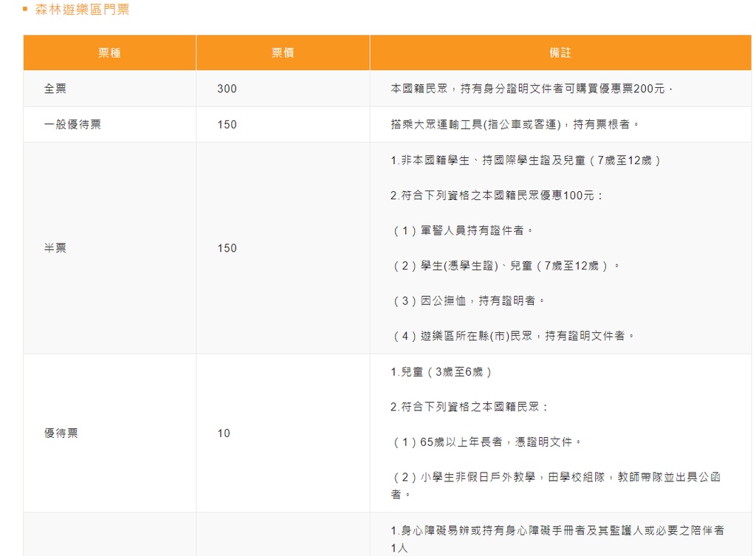Click the 軍警人員持有證件者 condition

pyautogui.click(x=462, y=230)
